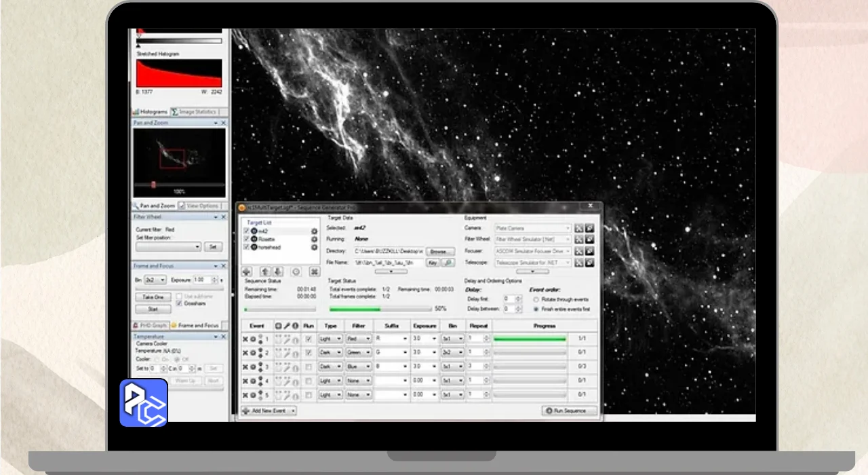Viewport: 868px width, 475px height.
Task: Open settings gear for event 2
Action: point(253,353)
